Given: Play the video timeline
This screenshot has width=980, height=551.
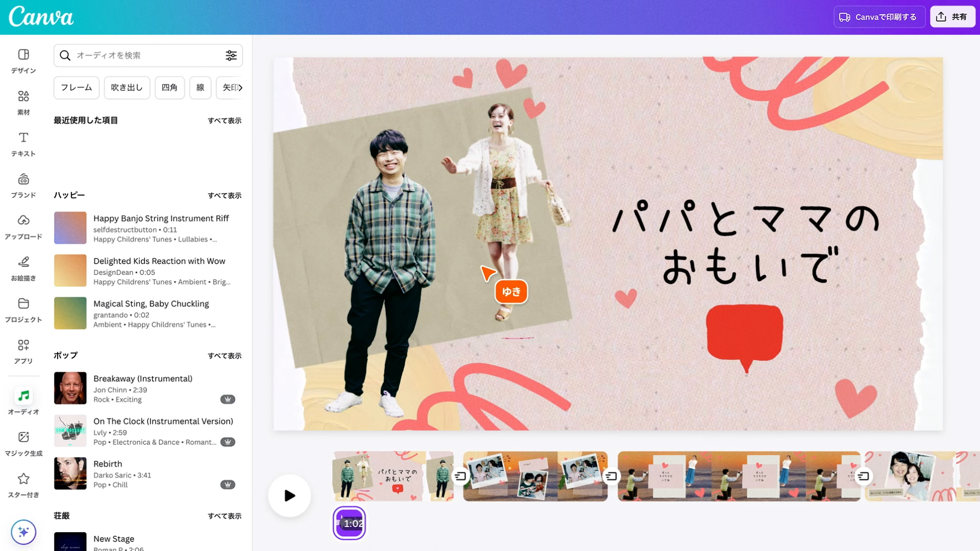Looking at the screenshot, I should (x=289, y=495).
